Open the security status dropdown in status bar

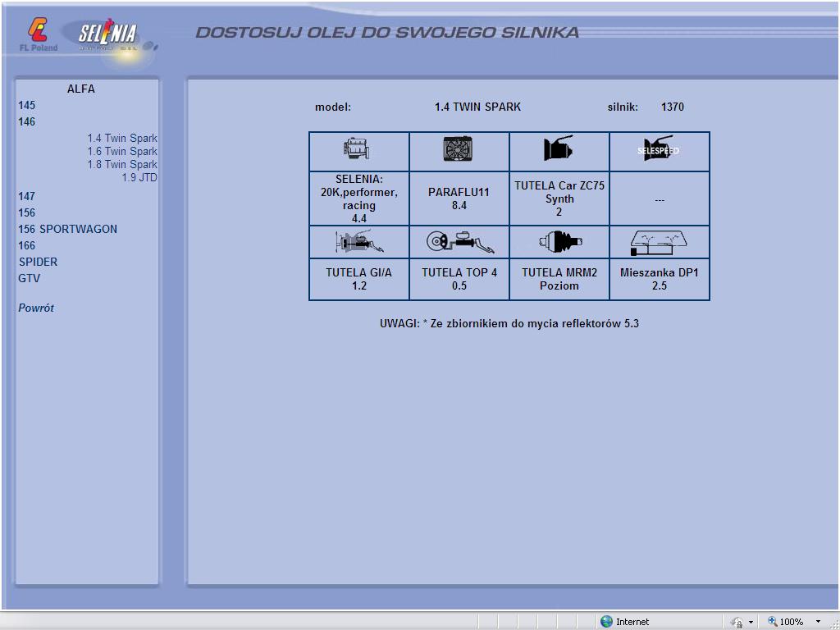coord(750,622)
